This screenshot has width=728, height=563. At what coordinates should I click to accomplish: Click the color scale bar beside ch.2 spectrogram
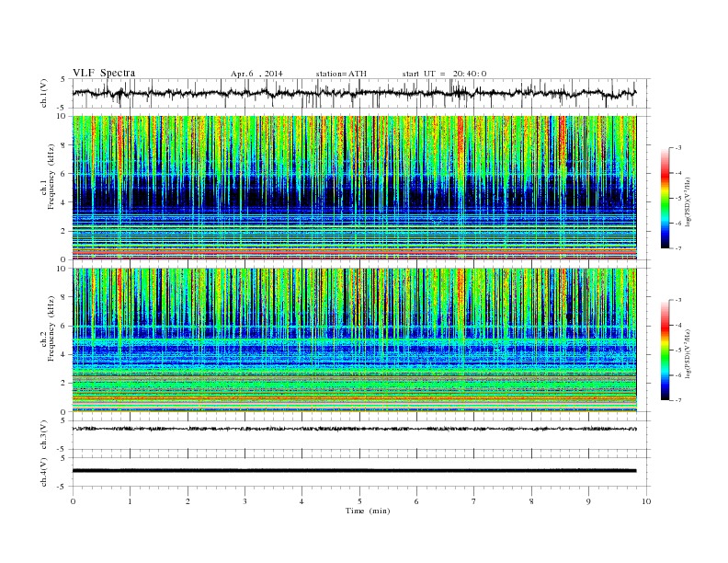coord(665,350)
